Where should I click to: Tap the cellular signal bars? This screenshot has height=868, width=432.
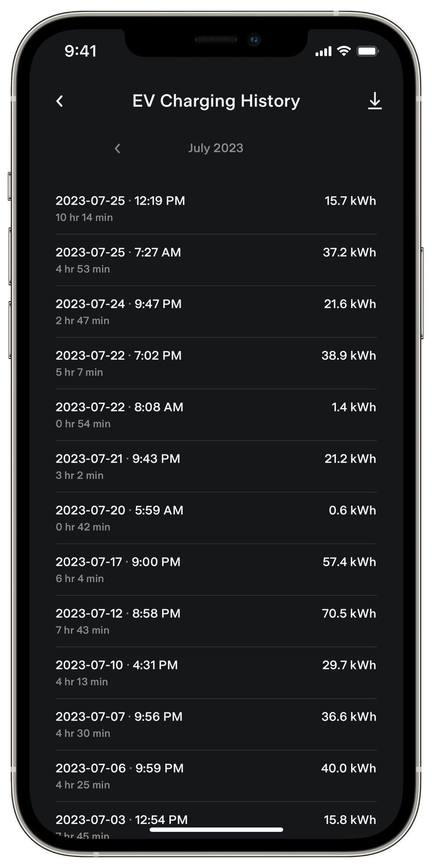pos(323,52)
